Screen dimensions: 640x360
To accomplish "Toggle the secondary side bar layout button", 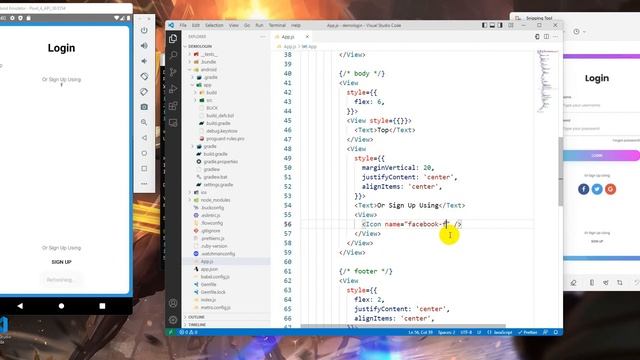I will pos(500,25).
